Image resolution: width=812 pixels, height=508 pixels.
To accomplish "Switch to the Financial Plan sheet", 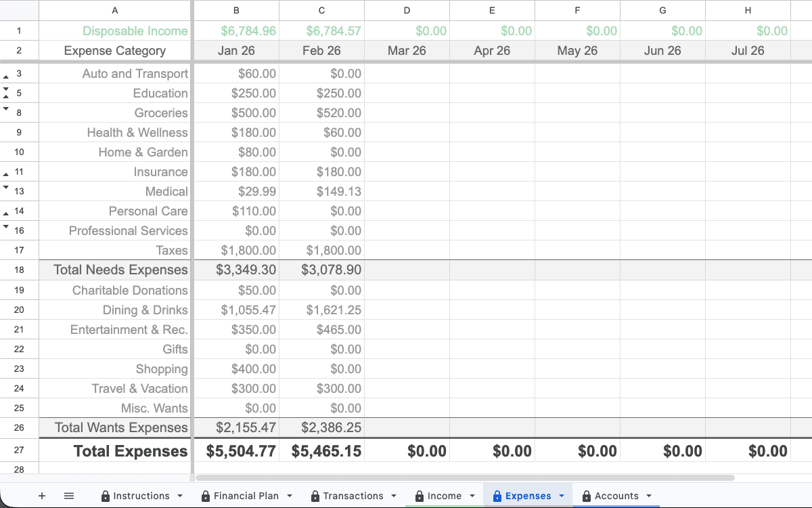I will point(247,495).
